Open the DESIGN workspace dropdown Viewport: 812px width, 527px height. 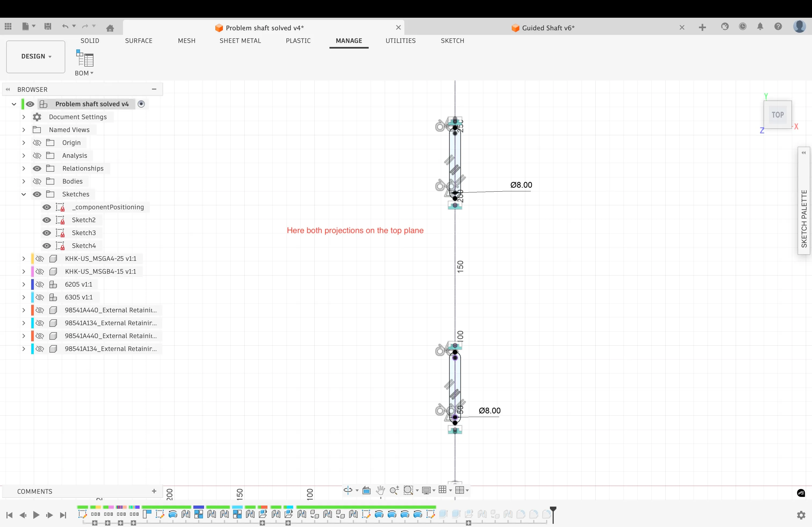pyautogui.click(x=36, y=57)
